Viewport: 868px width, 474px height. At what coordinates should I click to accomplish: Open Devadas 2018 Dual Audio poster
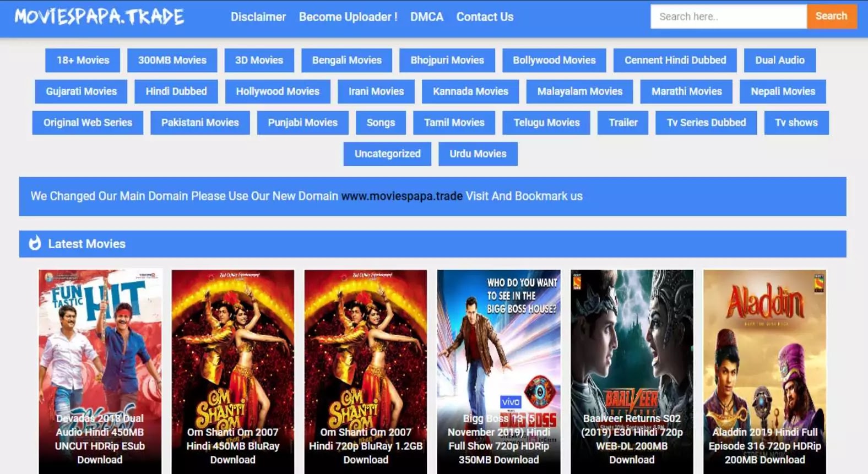click(100, 372)
